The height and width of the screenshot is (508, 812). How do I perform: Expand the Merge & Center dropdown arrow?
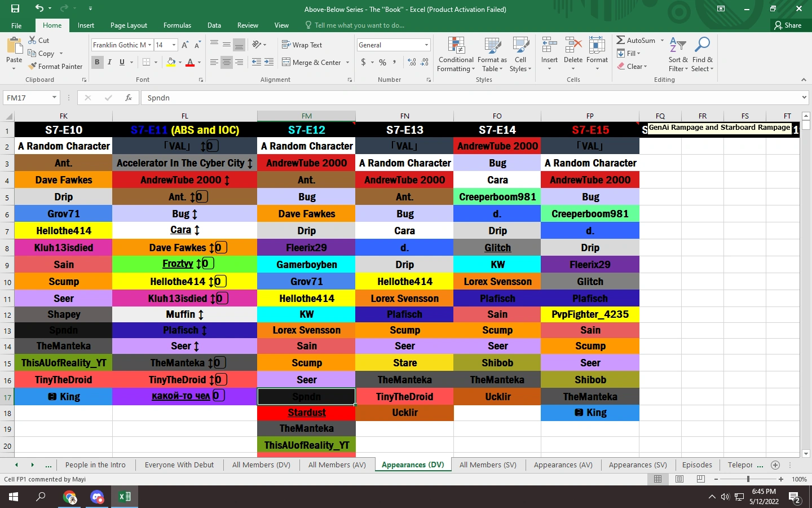pyautogui.click(x=347, y=63)
